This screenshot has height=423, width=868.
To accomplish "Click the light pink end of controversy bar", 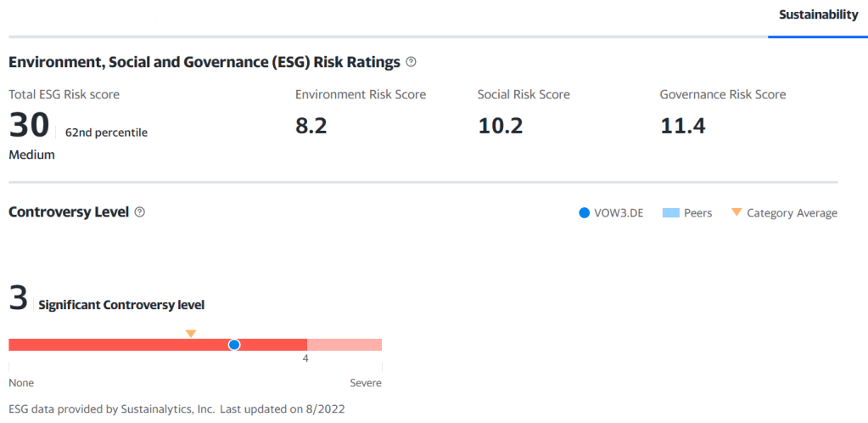I will (x=344, y=344).
